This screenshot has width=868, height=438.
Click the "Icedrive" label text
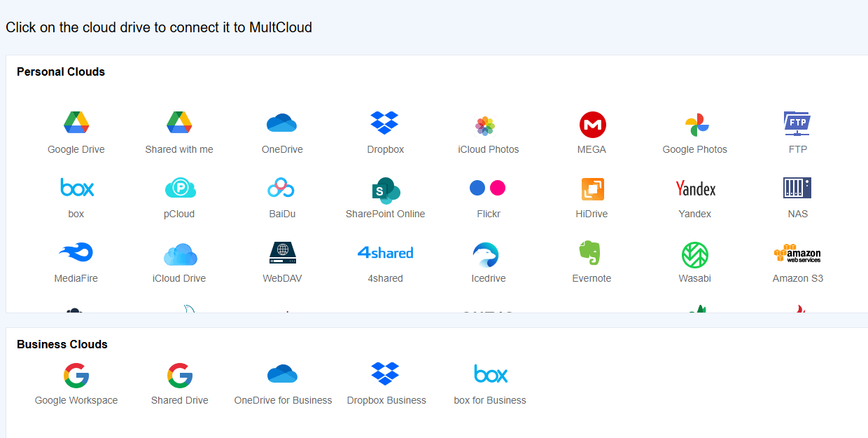(489, 278)
